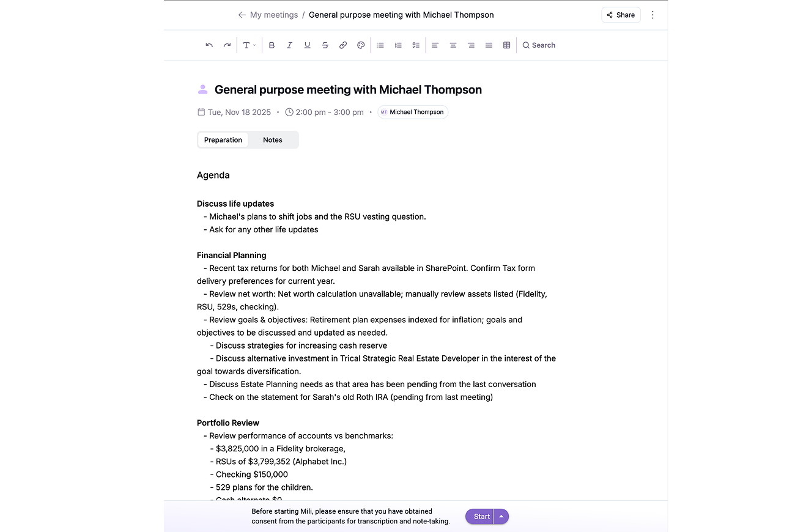Click the purple person icon by the title
The width and height of the screenshot is (795, 532).
point(203,90)
